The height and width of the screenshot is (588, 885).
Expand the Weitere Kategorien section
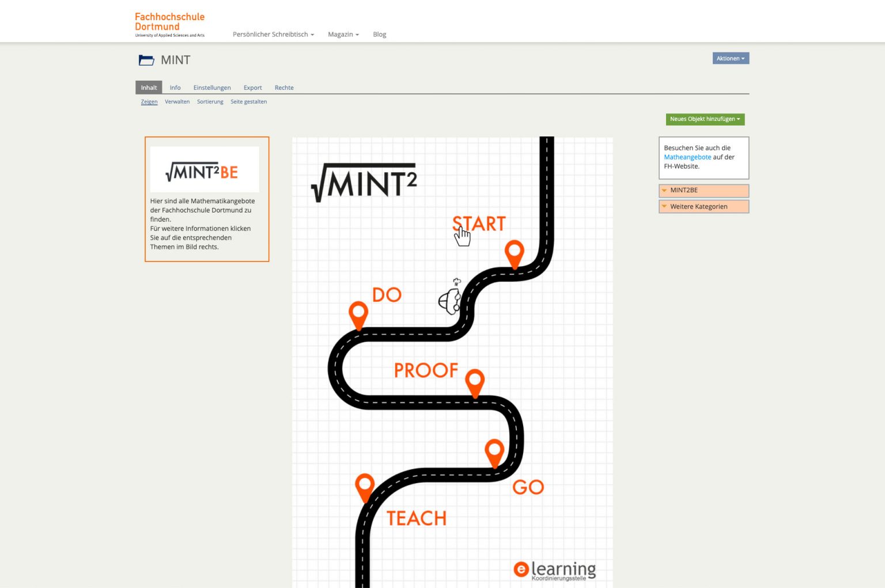coord(698,206)
